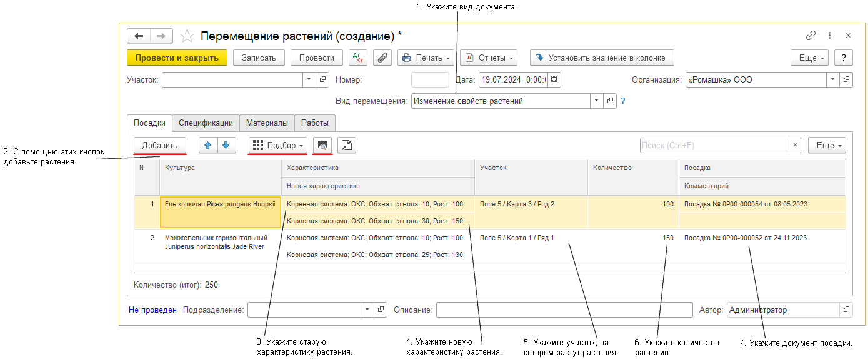This screenshot has width=868, height=359.
Task: Click the Посадка column header
Action: (x=762, y=168)
